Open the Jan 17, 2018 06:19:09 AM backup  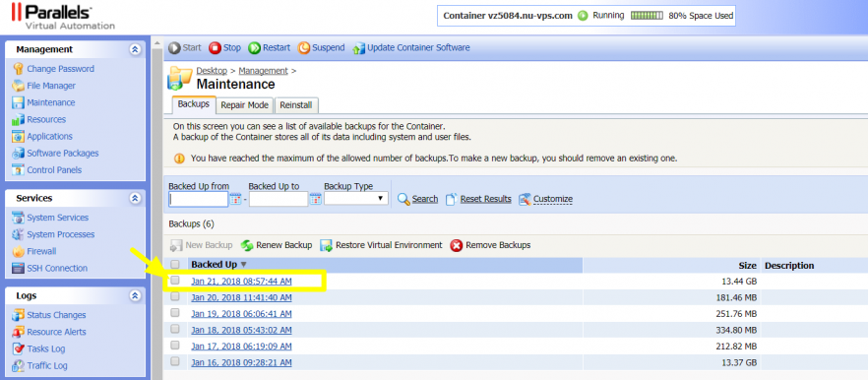(x=241, y=347)
